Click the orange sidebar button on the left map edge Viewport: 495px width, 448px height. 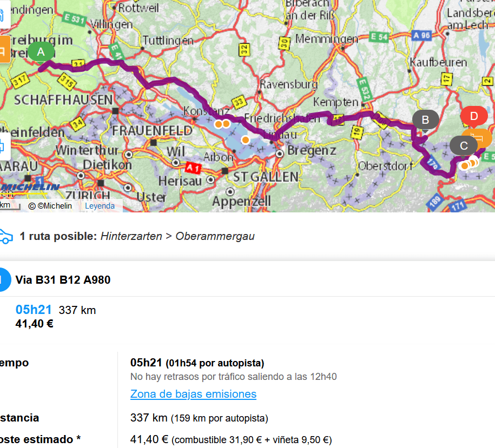point(4,49)
